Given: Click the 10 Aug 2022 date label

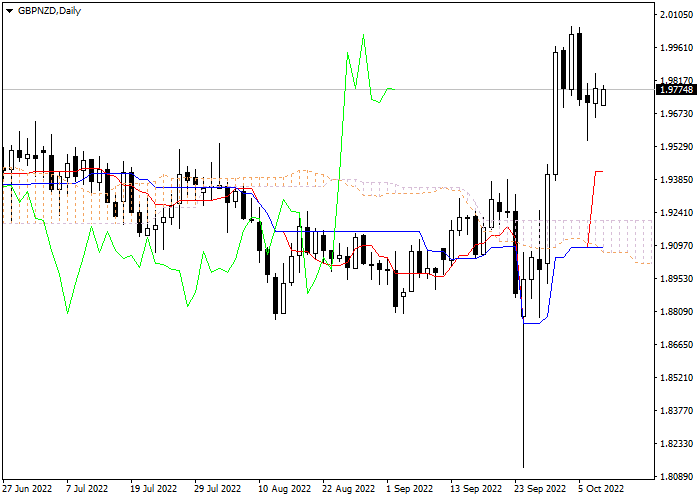Looking at the screenshot, I should tap(285, 489).
